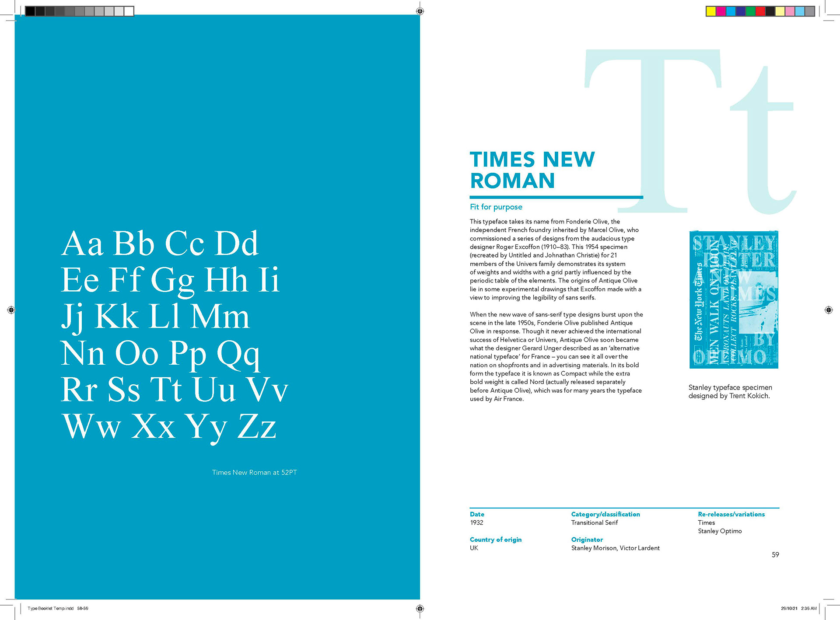The height and width of the screenshot is (620, 840).
Task: Click the pink swatch in the color bar
Action: (790, 11)
